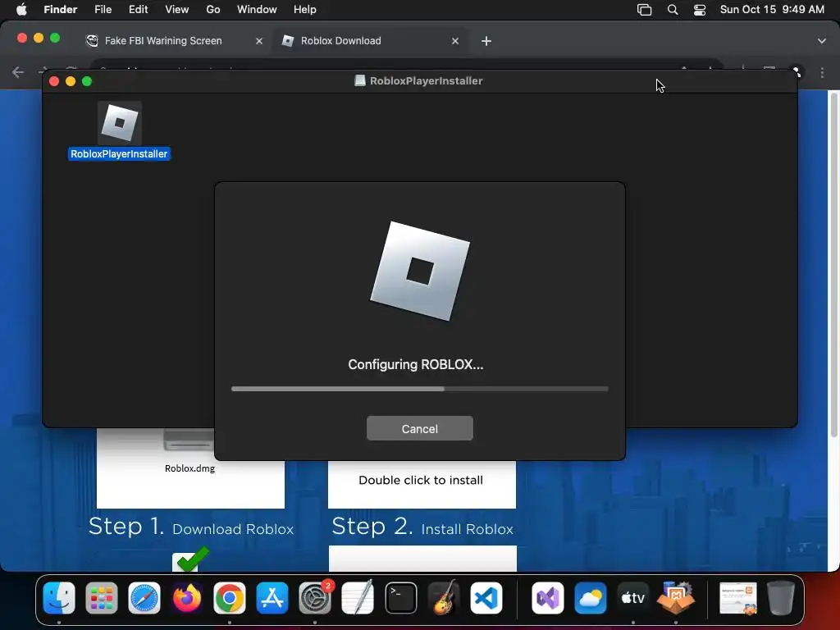The image size is (840, 630).
Task: Click the Step 1 Download Roblox heading
Action: (x=190, y=527)
